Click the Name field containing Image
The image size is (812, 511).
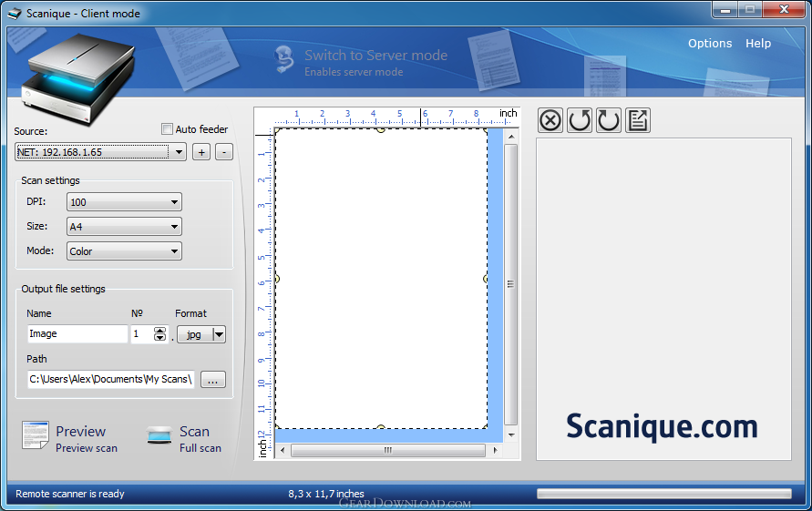77,334
